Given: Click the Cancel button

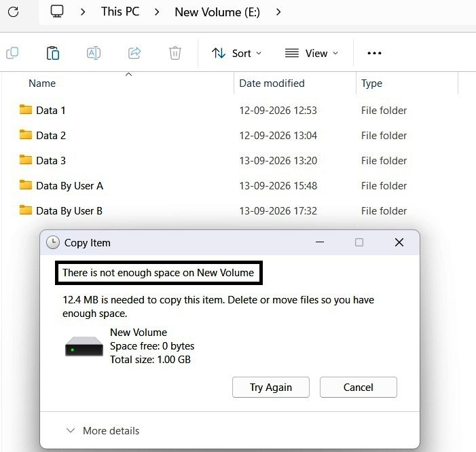Looking at the screenshot, I should click(359, 387).
